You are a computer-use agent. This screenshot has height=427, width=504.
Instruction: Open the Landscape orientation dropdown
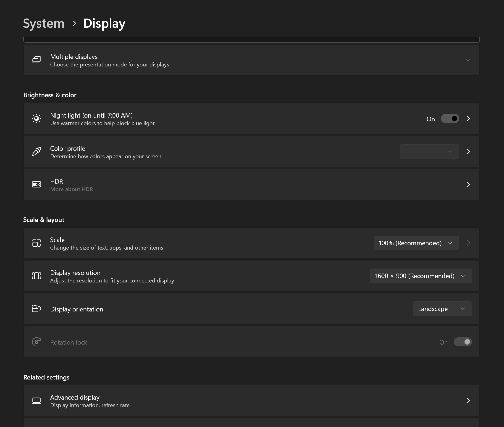click(x=442, y=309)
